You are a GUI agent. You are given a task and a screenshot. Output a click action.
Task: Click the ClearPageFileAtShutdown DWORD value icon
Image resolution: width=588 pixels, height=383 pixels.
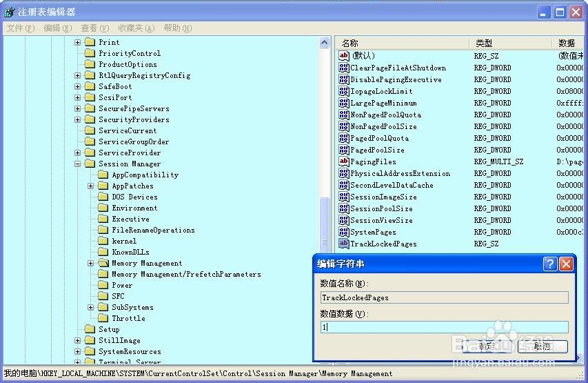tap(343, 68)
